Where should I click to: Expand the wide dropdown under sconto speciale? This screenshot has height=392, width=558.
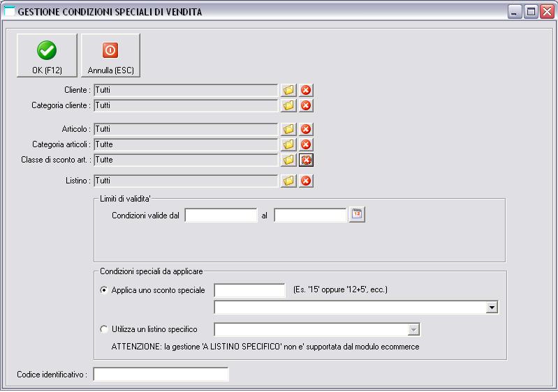coord(492,307)
